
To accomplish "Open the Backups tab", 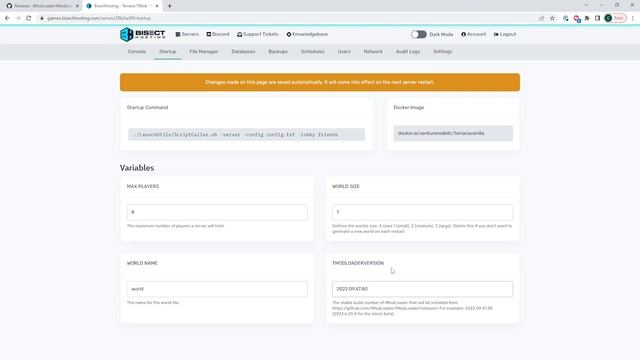I will coord(278,52).
